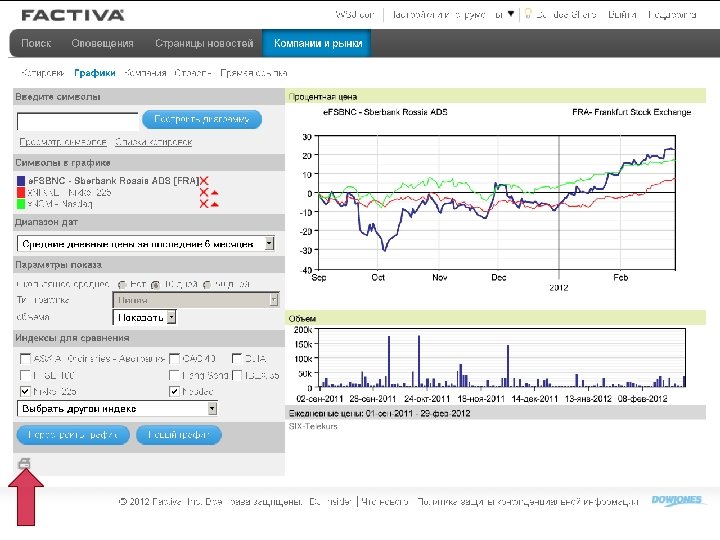Click the red Nikkei 225 color swatch
The height and width of the screenshot is (540, 720).
21,192
